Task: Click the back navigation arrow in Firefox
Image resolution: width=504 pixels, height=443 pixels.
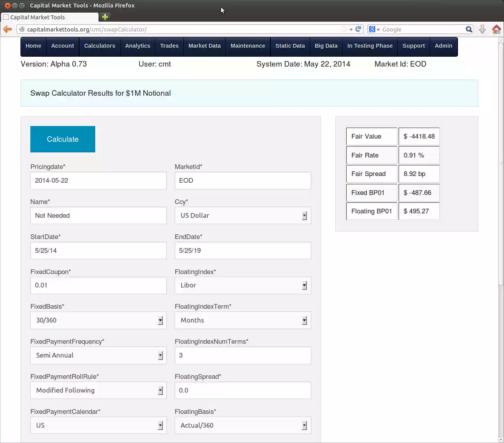Action: click(x=7, y=29)
